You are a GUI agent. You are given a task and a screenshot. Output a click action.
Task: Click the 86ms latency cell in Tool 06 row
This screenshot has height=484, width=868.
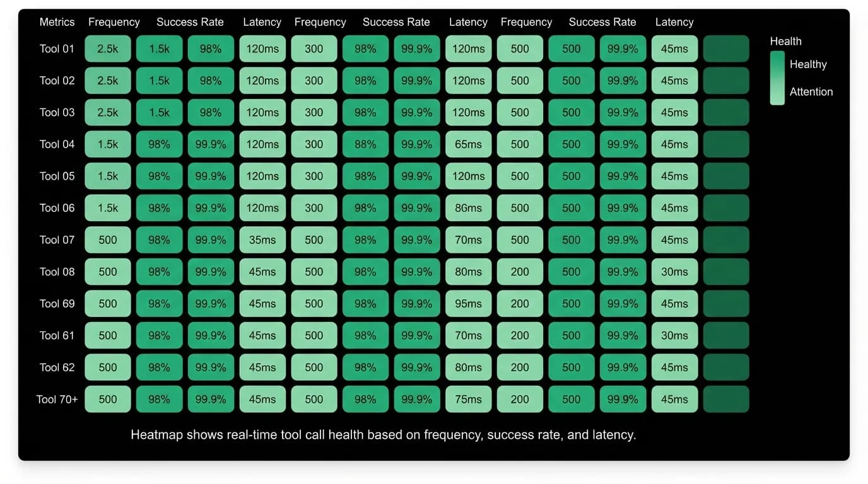(468, 208)
